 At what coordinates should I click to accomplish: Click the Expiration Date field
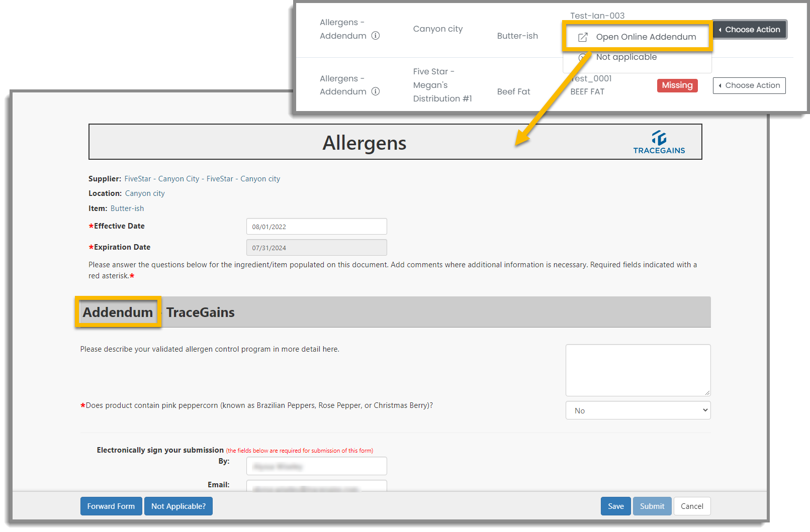(317, 248)
